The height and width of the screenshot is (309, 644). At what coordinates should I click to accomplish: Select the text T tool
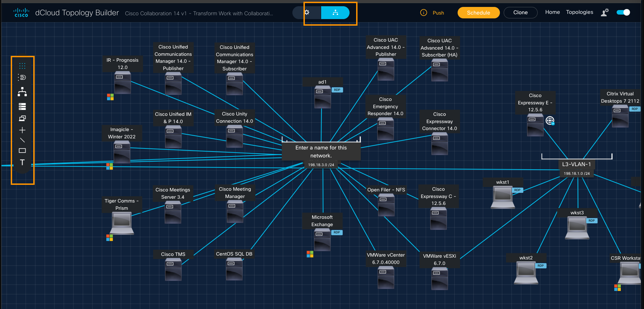click(x=22, y=162)
